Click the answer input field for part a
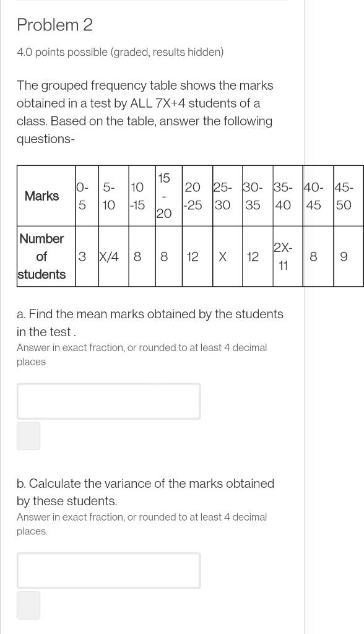Viewport: 364px width, 634px height. tap(108, 401)
